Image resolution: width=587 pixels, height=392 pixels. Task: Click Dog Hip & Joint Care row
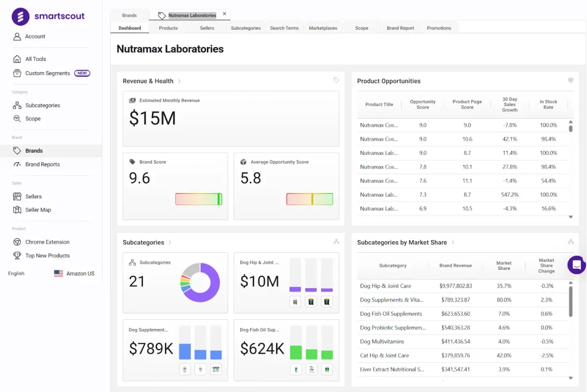coord(463,286)
